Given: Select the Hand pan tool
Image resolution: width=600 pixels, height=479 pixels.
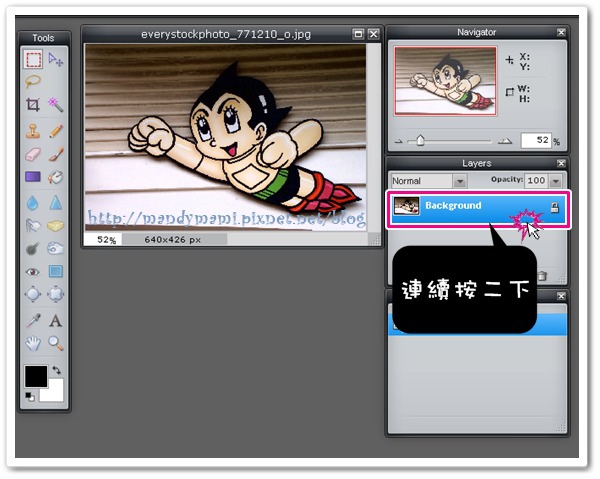Looking at the screenshot, I should pos(33,343).
